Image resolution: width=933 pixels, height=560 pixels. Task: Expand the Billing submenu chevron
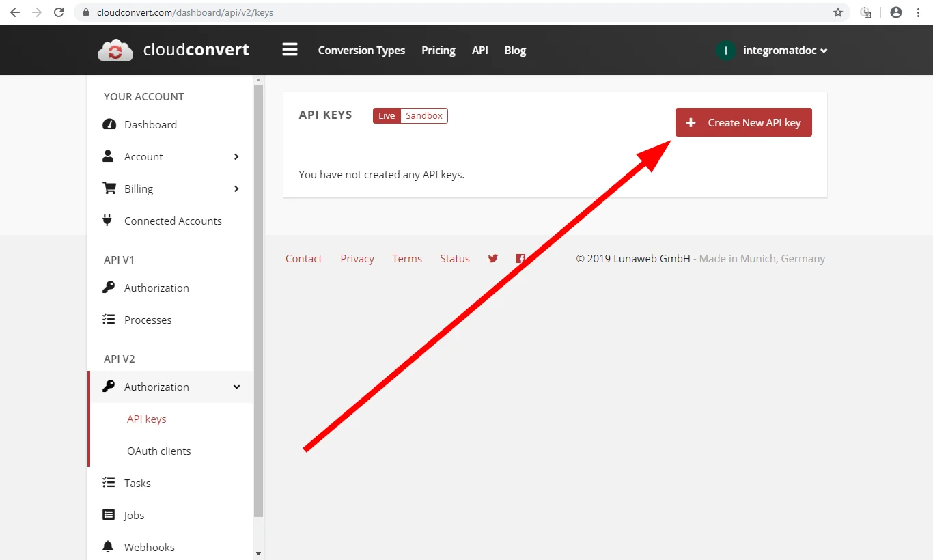coord(236,188)
